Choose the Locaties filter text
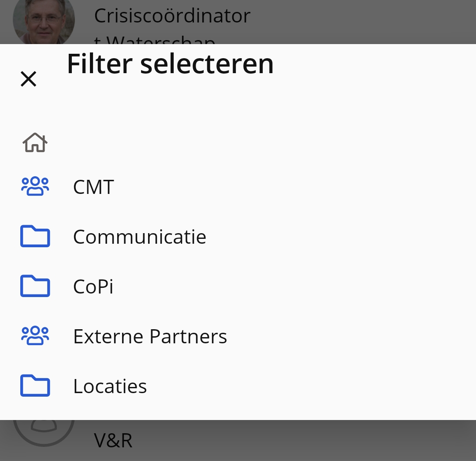 click(110, 386)
